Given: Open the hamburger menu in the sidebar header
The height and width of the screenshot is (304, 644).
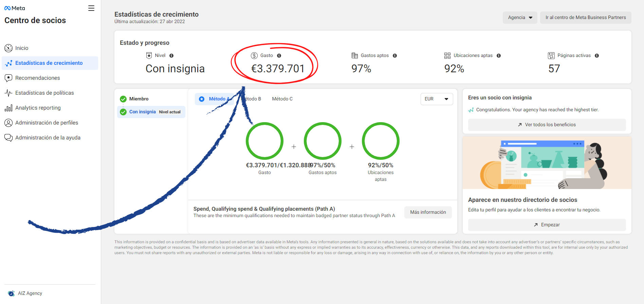Looking at the screenshot, I should [x=91, y=8].
